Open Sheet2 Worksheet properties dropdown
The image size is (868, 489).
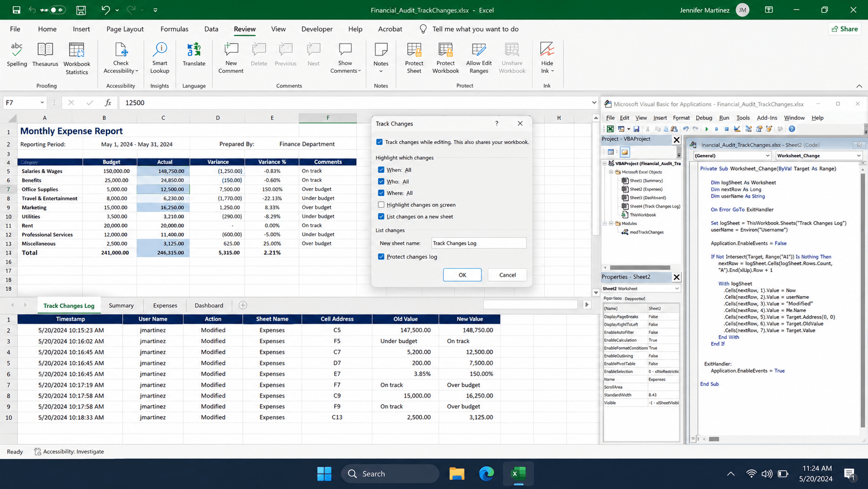pos(676,288)
